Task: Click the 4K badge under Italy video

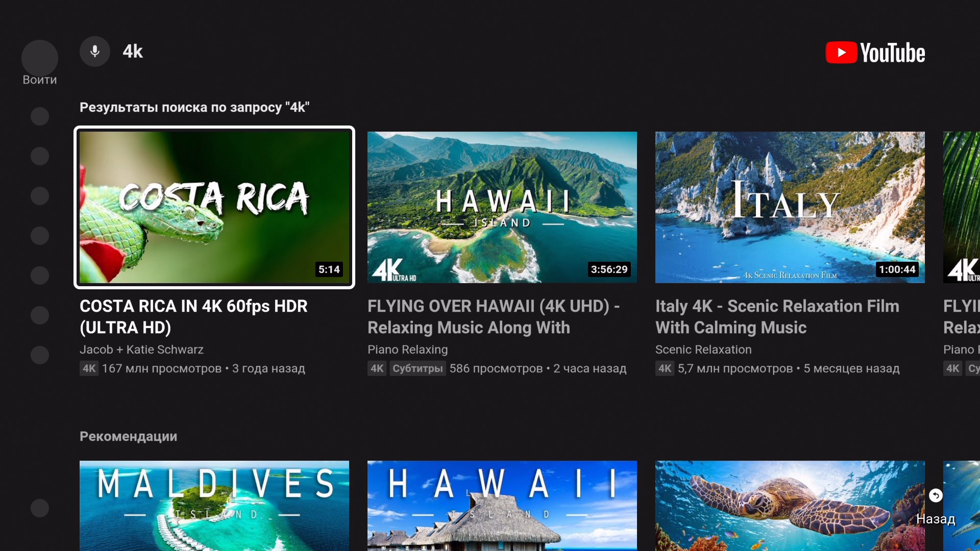Action: [x=665, y=368]
